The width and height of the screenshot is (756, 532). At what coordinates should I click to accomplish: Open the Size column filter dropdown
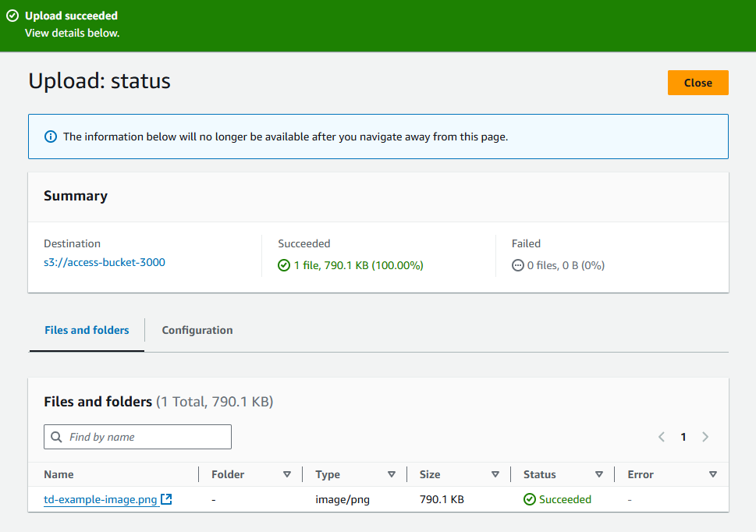pos(495,473)
